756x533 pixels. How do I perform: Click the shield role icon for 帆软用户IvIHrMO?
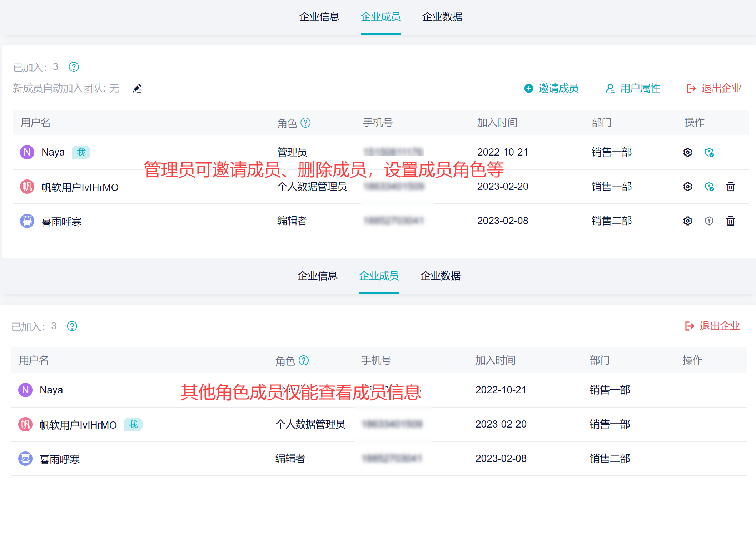coord(709,187)
